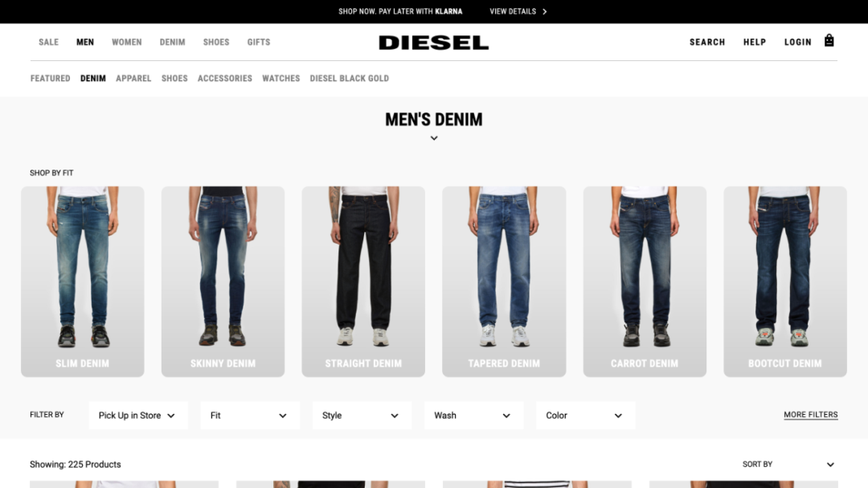Click the Diesel logo
The height and width of the screenshot is (488, 868).
pyautogui.click(x=433, y=43)
